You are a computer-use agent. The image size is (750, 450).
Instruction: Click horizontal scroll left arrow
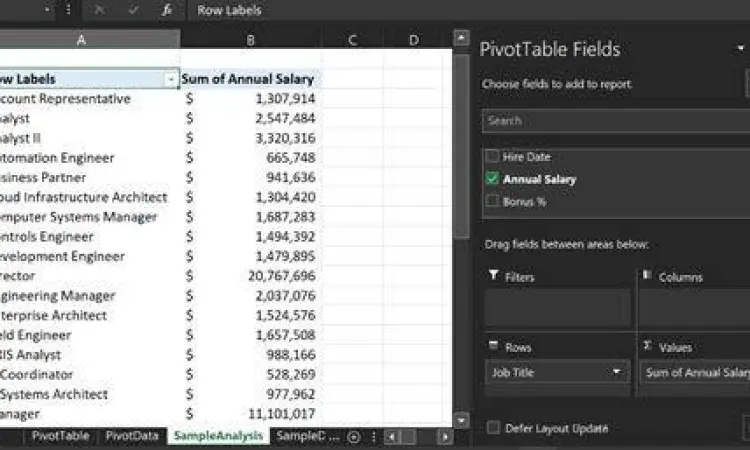[392, 437]
